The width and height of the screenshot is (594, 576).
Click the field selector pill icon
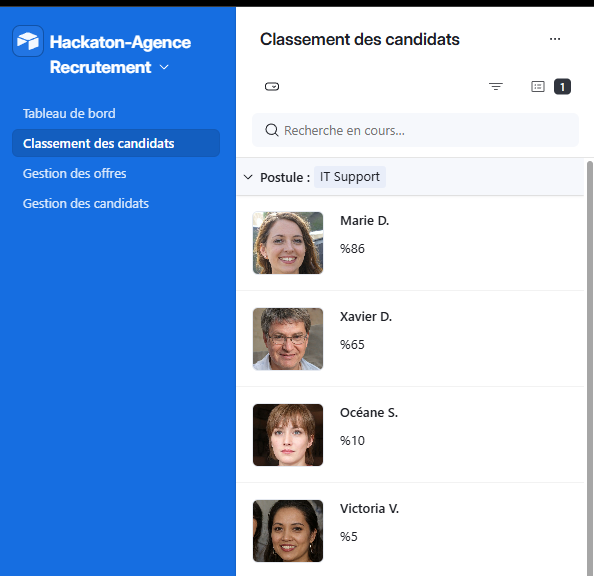coord(272,87)
